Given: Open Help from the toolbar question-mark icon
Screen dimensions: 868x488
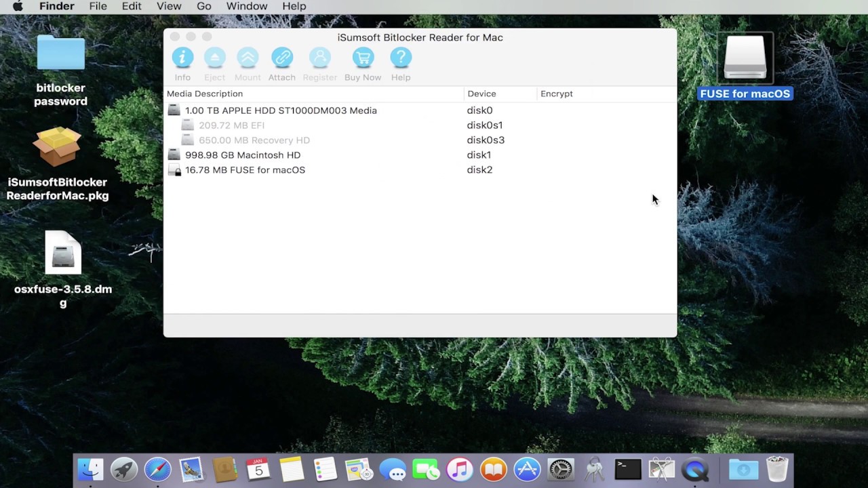Looking at the screenshot, I should tap(401, 58).
